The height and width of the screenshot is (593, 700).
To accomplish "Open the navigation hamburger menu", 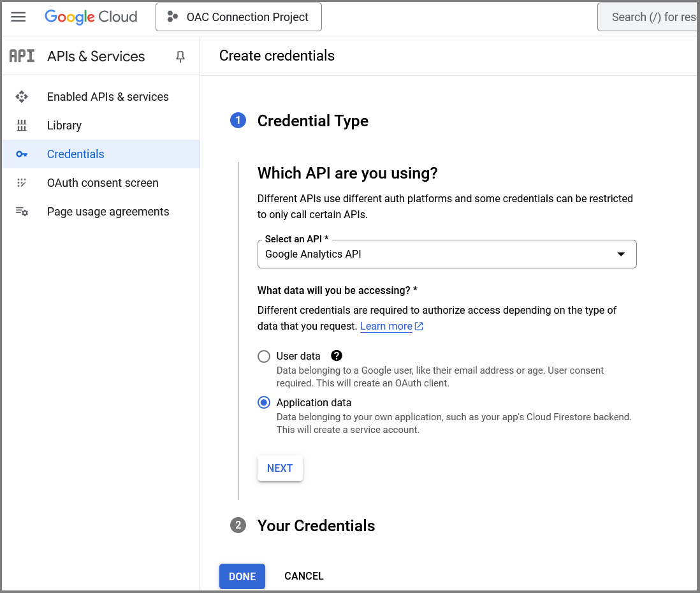I will (x=18, y=17).
